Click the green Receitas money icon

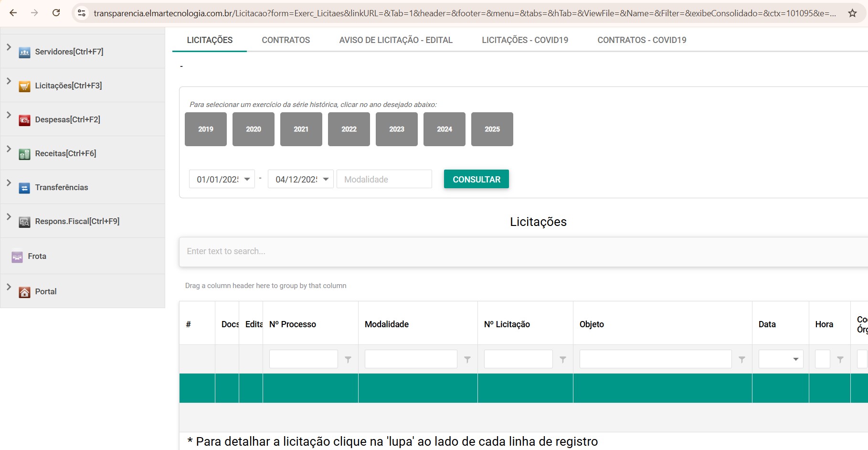click(x=24, y=154)
